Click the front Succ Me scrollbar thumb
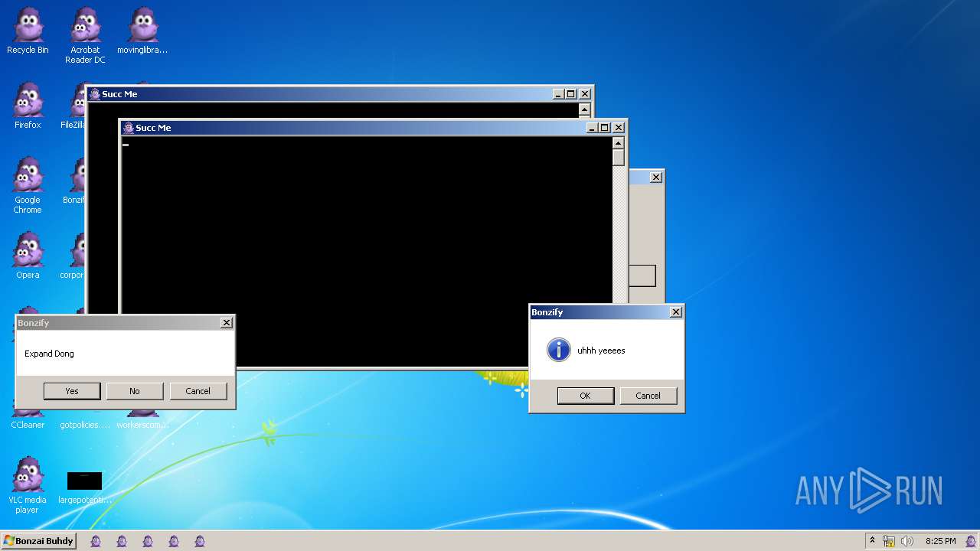Screen dimensions: 980x551 tap(619, 158)
